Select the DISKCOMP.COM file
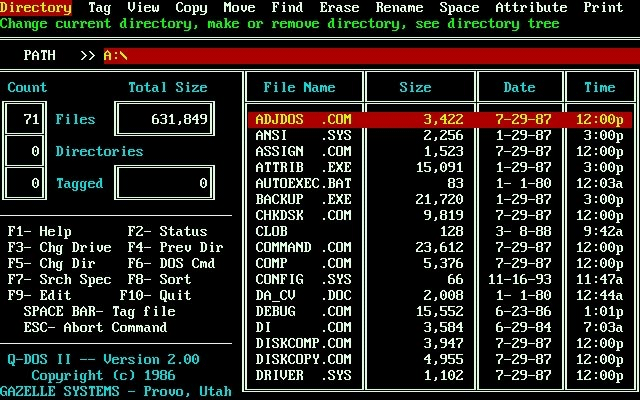 pos(440,343)
